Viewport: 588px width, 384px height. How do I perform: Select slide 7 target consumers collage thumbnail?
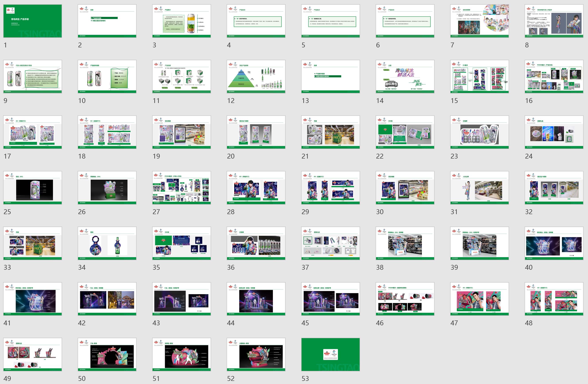pos(480,21)
